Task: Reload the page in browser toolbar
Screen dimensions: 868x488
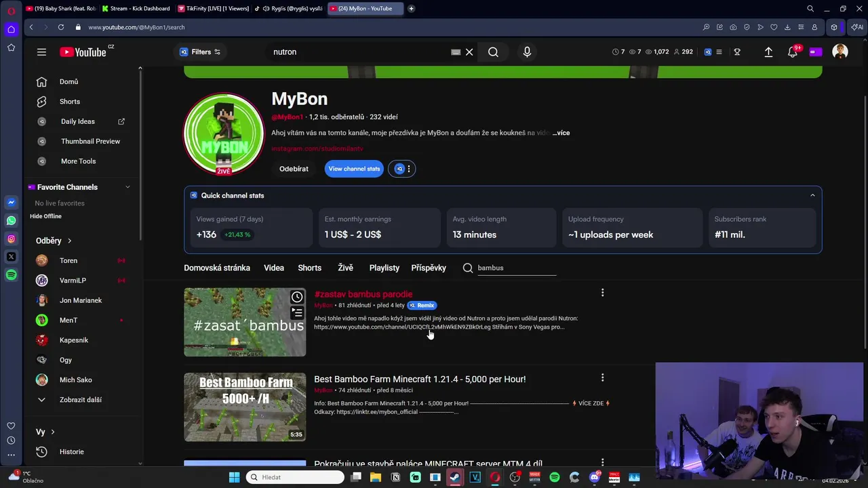Action: click(x=61, y=27)
